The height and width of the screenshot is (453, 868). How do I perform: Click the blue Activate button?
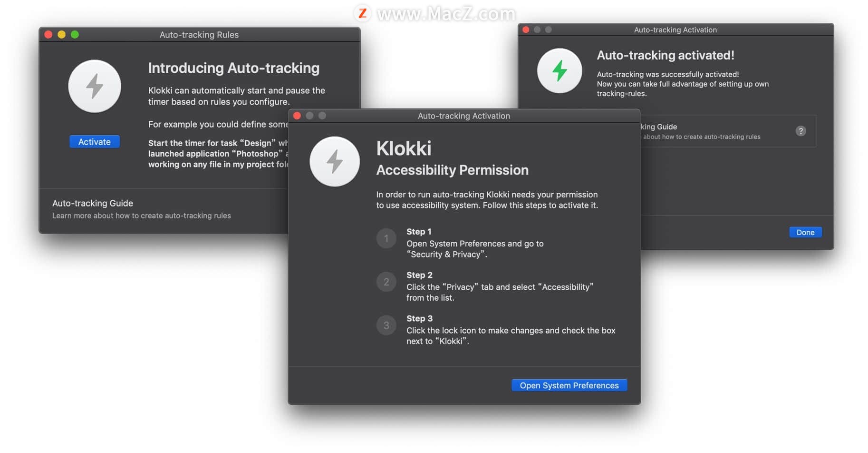coord(94,142)
